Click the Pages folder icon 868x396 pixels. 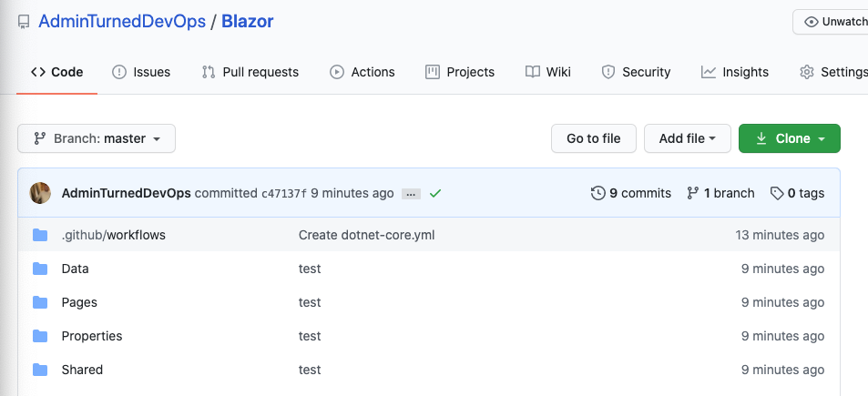tap(40, 302)
